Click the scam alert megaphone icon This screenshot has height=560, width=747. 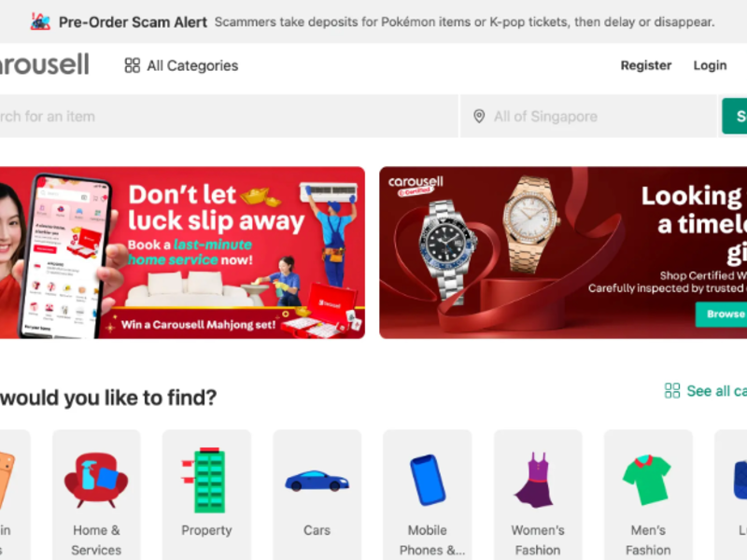pos(40,21)
